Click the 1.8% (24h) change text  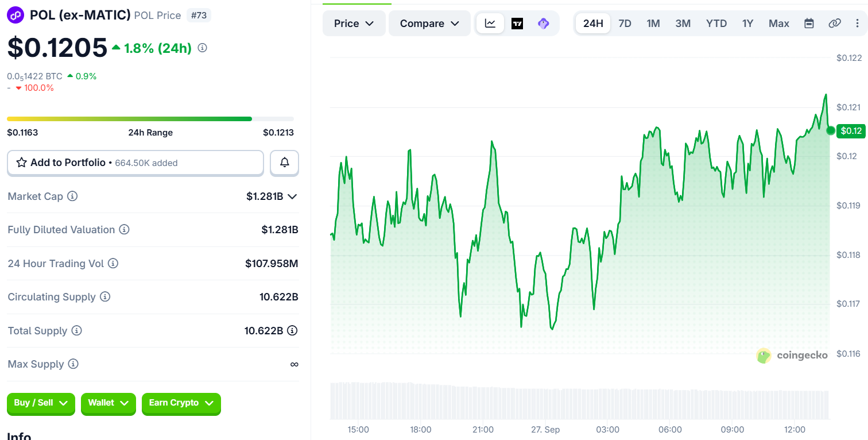click(158, 48)
